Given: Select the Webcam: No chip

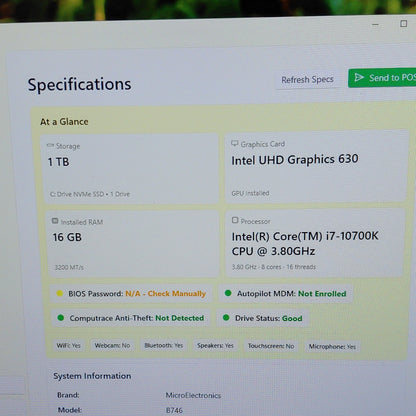Looking at the screenshot, I should click(112, 345).
